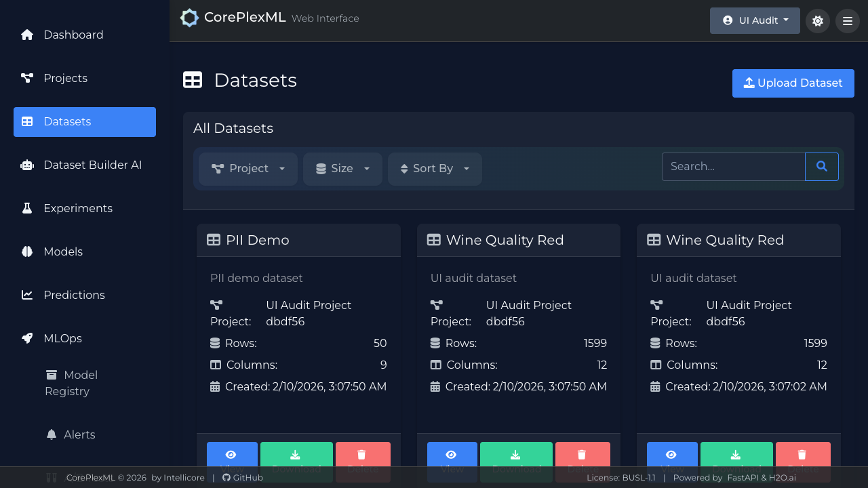Expand the Sort By dropdown

(435, 169)
